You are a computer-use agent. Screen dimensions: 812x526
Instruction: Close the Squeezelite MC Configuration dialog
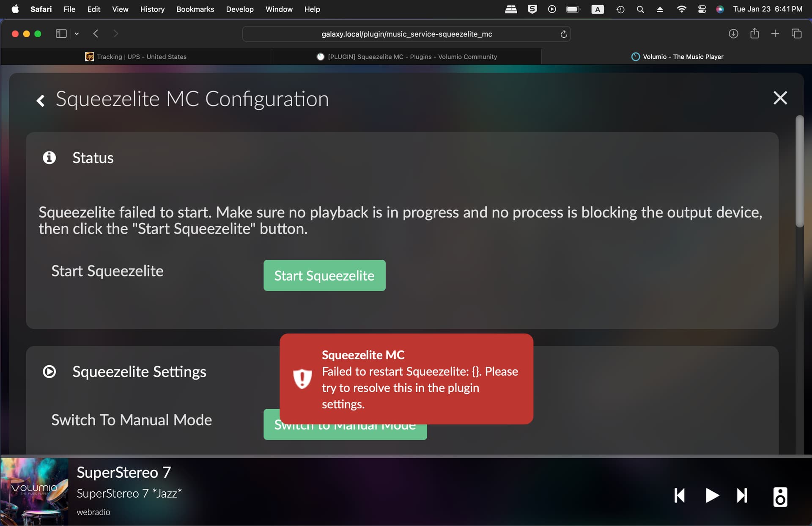point(780,98)
